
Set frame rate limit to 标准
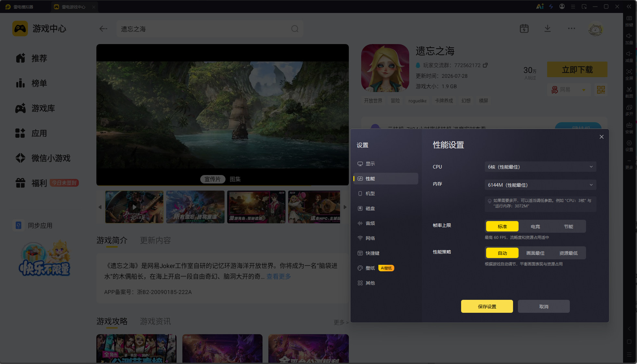tap(502, 227)
